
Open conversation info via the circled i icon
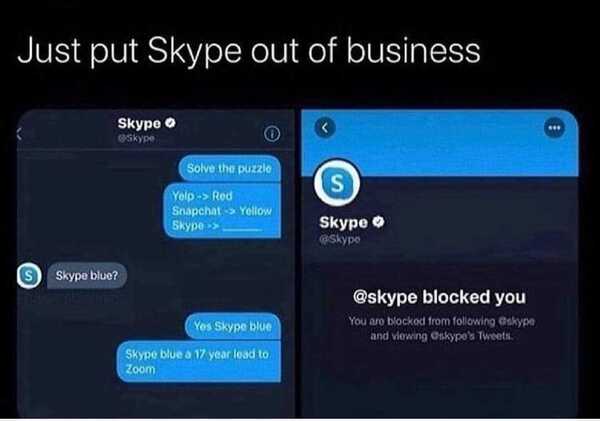272,134
